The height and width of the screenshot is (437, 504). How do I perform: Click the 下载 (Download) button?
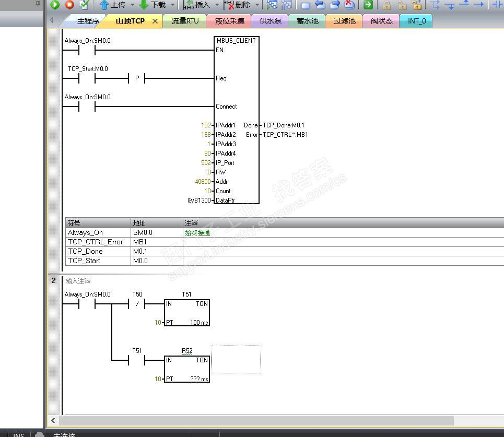click(153, 5)
